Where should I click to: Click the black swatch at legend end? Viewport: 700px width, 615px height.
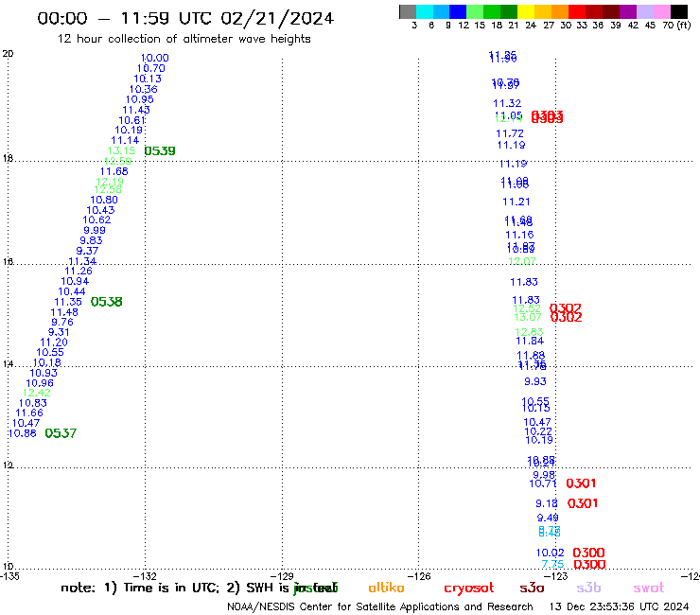[678, 11]
